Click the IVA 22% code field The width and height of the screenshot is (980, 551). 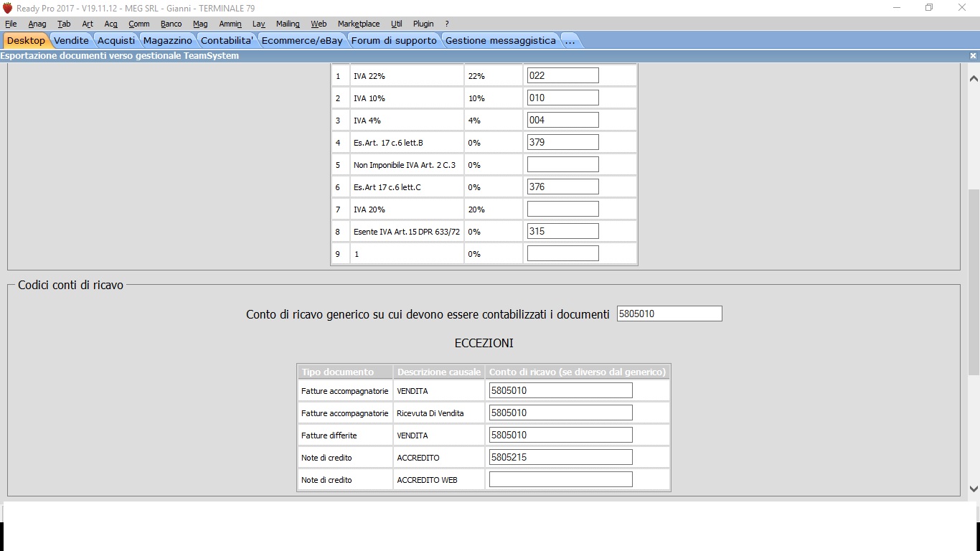pyautogui.click(x=562, y=75)
